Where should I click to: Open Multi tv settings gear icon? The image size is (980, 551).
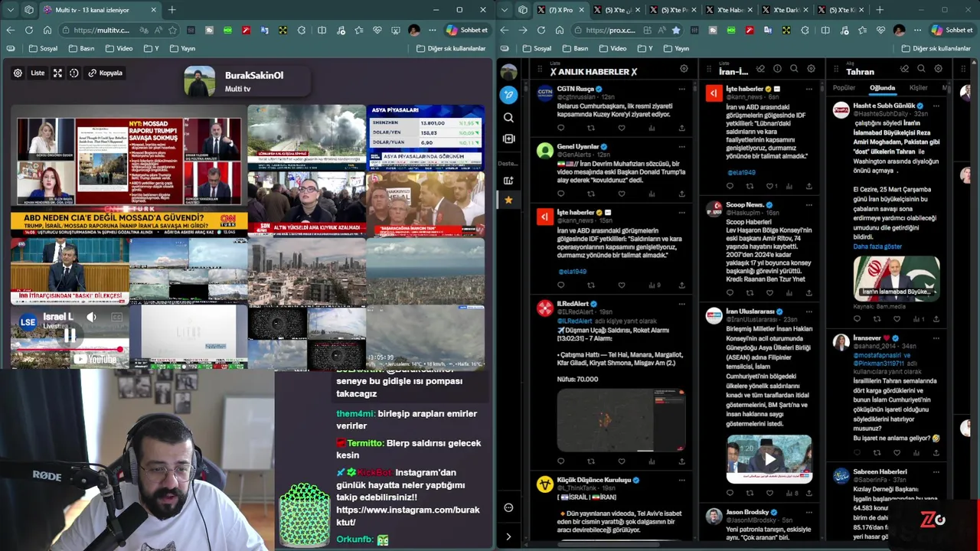18,73
